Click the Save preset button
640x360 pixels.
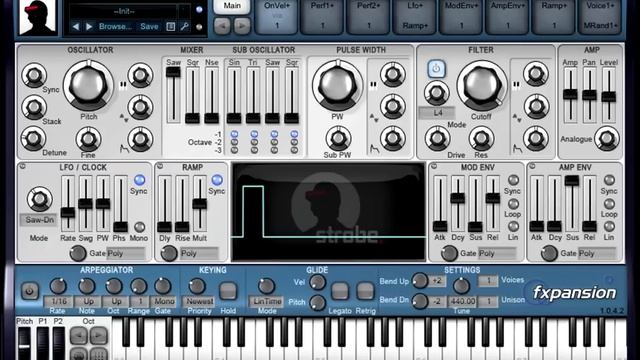(149, 27)
